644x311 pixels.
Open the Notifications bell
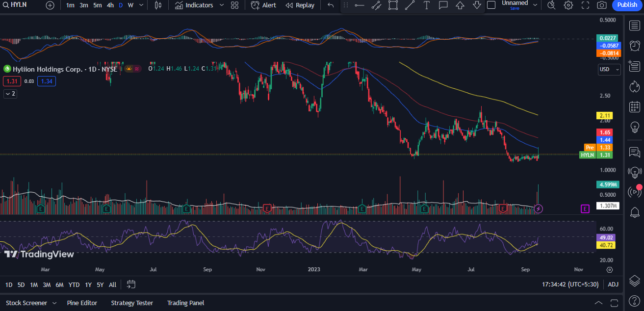(x=635, y=212)
